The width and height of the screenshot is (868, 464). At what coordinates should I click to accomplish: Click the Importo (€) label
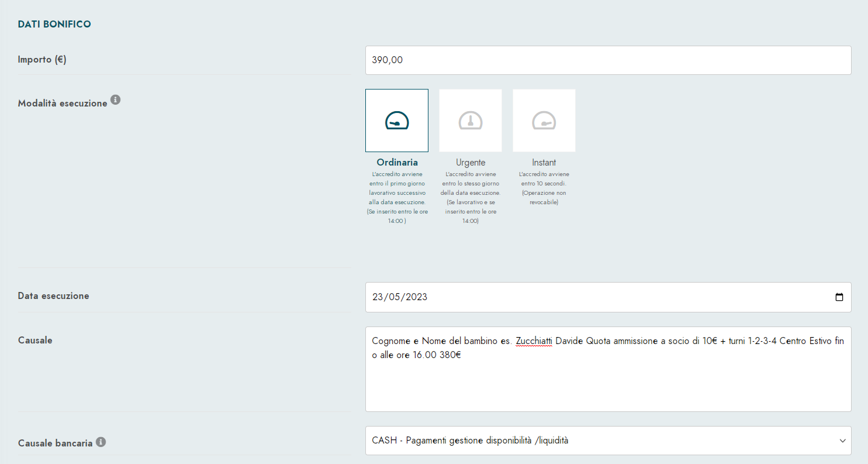tap(42, 59)
